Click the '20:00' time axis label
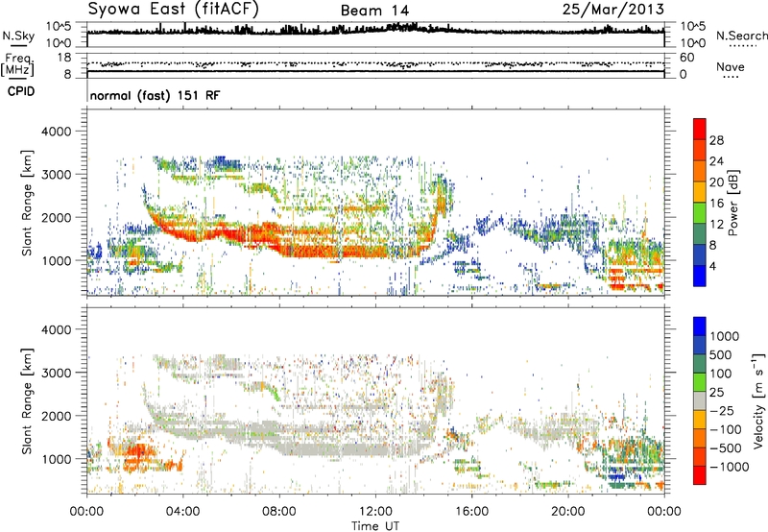Viewport: 768px width, 532px height. (568, 512)
